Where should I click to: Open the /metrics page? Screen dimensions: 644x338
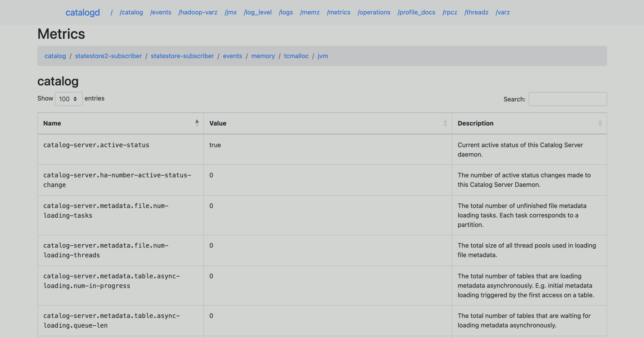(x=338, y=12)
